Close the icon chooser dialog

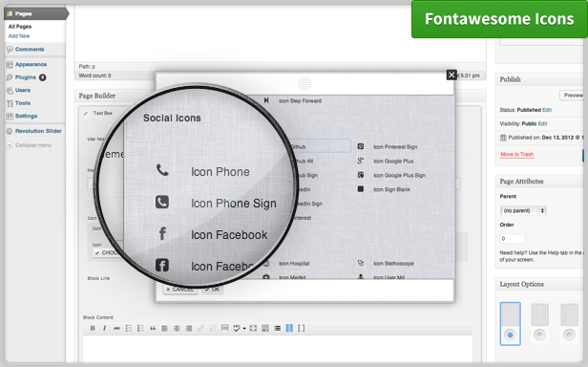tap(451, 76)
